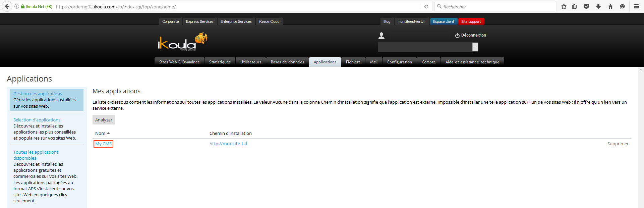Click the bookmark star icon

click(564, 6)
